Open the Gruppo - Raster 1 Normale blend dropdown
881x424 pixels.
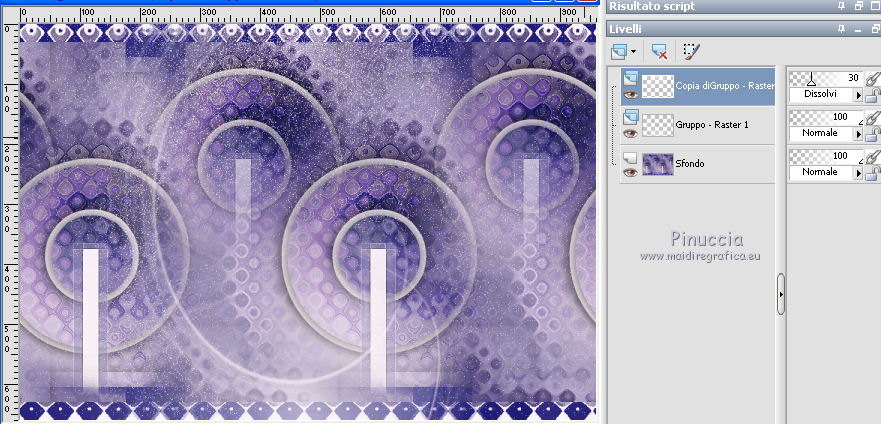858,134
